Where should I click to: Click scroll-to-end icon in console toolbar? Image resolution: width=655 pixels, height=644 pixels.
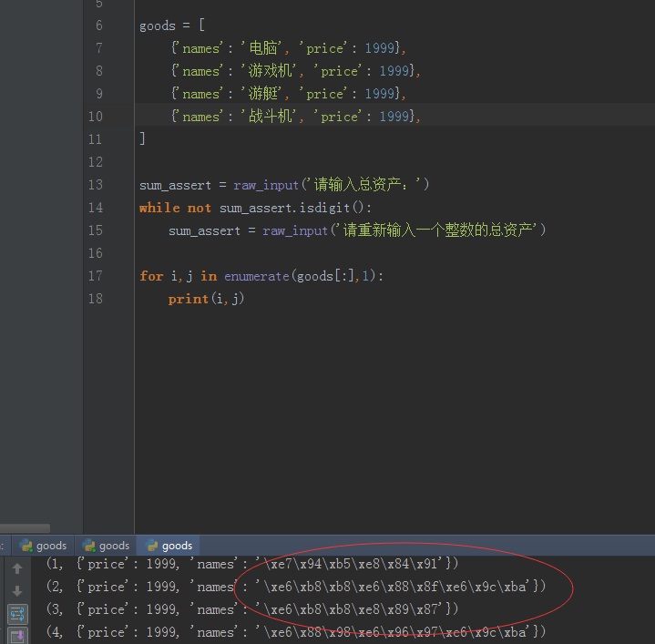click(16, 635)
